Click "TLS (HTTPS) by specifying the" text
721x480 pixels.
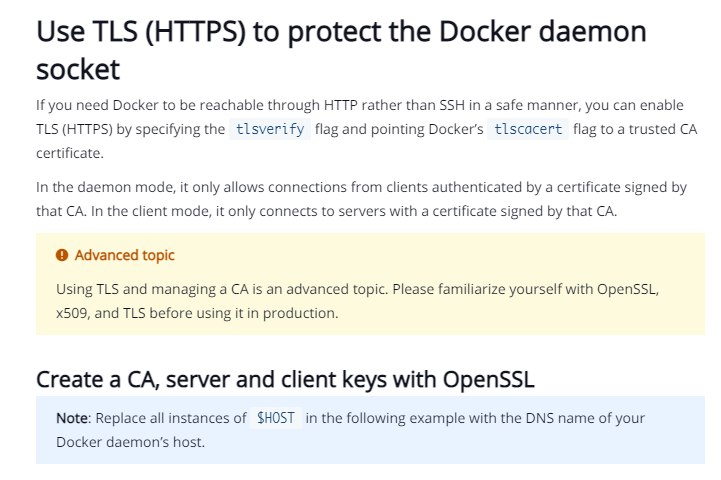pyautogui.click(x=131, y=129)
